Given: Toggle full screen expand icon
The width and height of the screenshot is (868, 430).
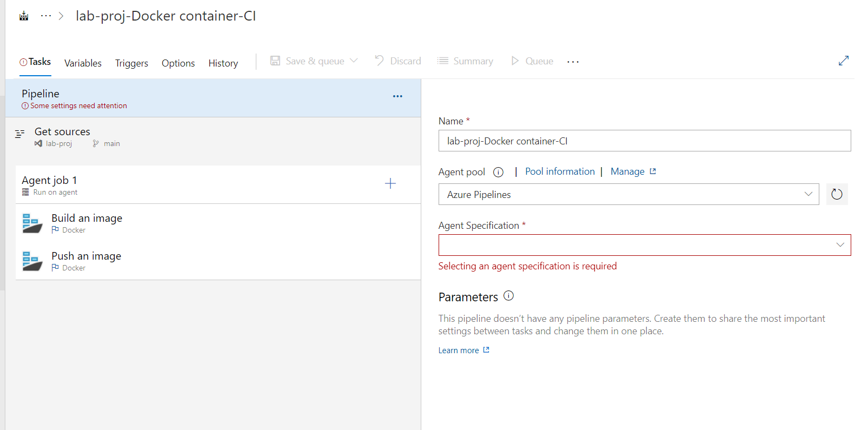Looking at the screenshot, I should coord(844,61).
